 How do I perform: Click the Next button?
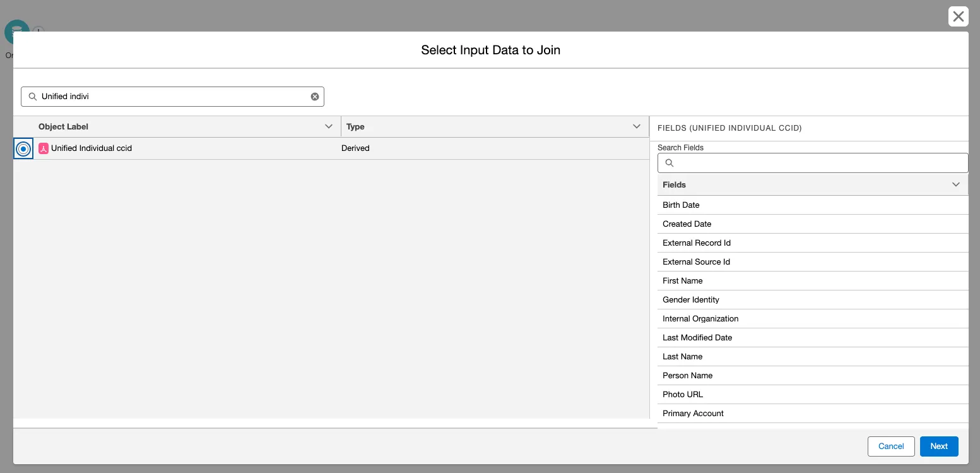coord(938,446)
